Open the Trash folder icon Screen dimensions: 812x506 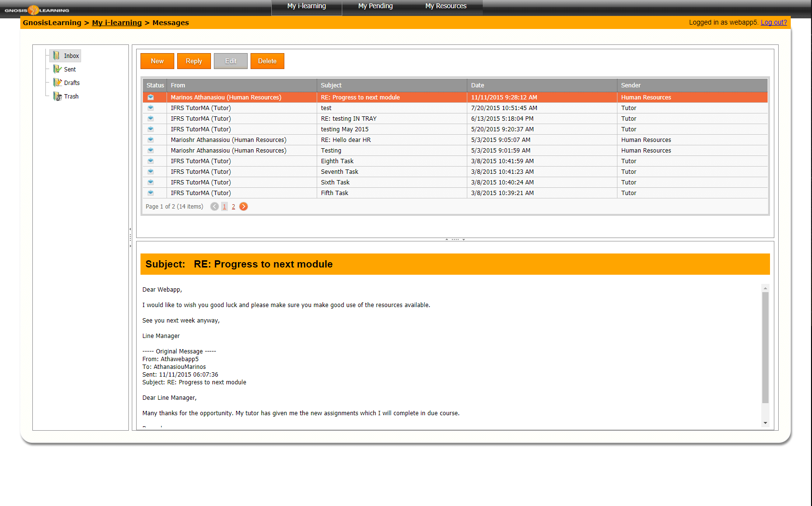[57, 96]
